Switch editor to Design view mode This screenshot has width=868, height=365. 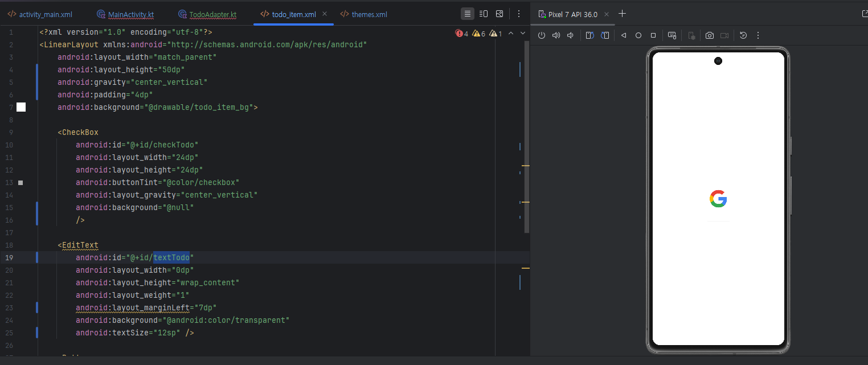[499, 14]
